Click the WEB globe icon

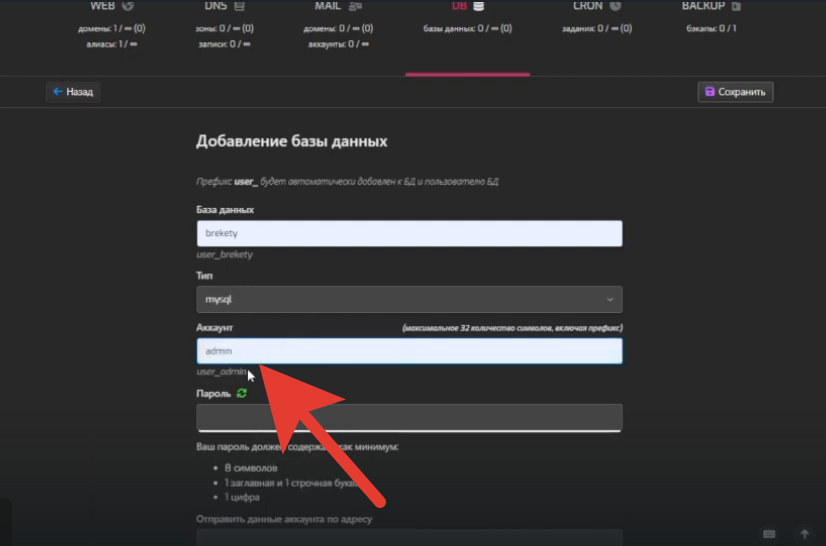[x=127, y=6]
